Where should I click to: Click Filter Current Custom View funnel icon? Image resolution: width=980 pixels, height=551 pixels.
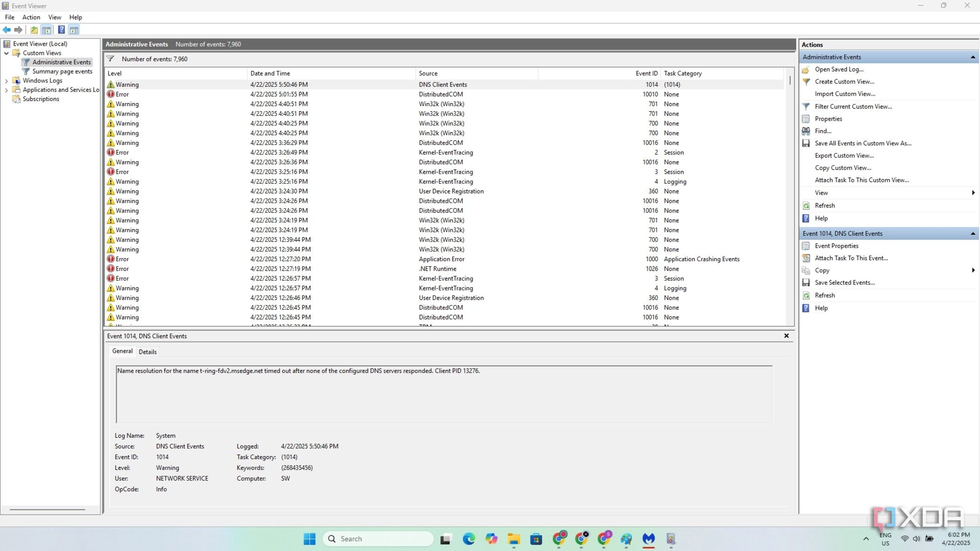[x=806, y=107]
